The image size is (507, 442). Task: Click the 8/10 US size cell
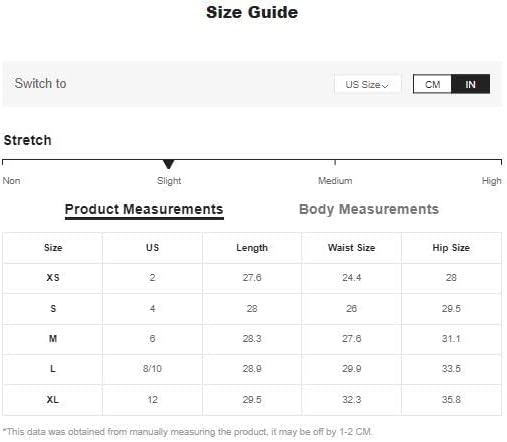pos(152,368)
